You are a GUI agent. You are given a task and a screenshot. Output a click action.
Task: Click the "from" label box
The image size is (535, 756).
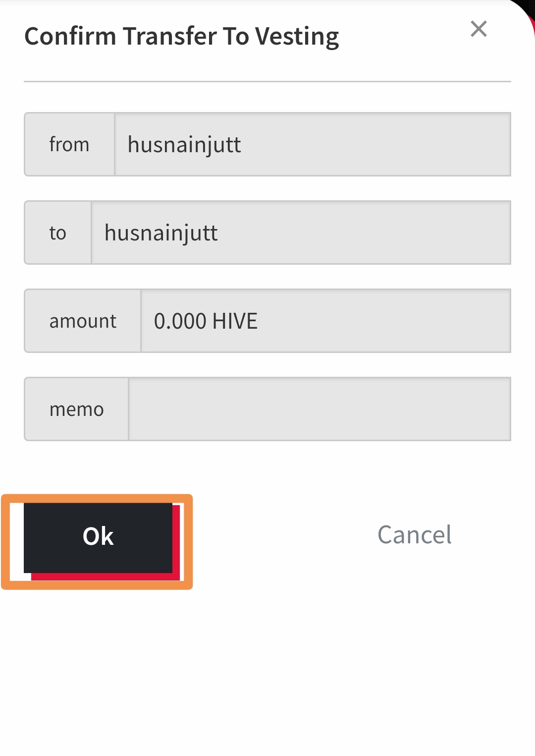[69, 144]
